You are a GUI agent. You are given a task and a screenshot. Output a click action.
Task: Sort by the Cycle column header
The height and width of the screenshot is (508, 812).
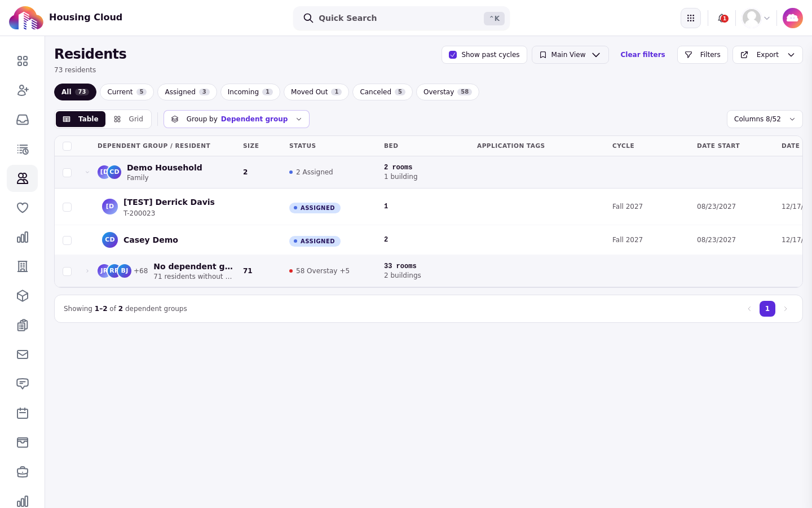click(x=623, y=146)
